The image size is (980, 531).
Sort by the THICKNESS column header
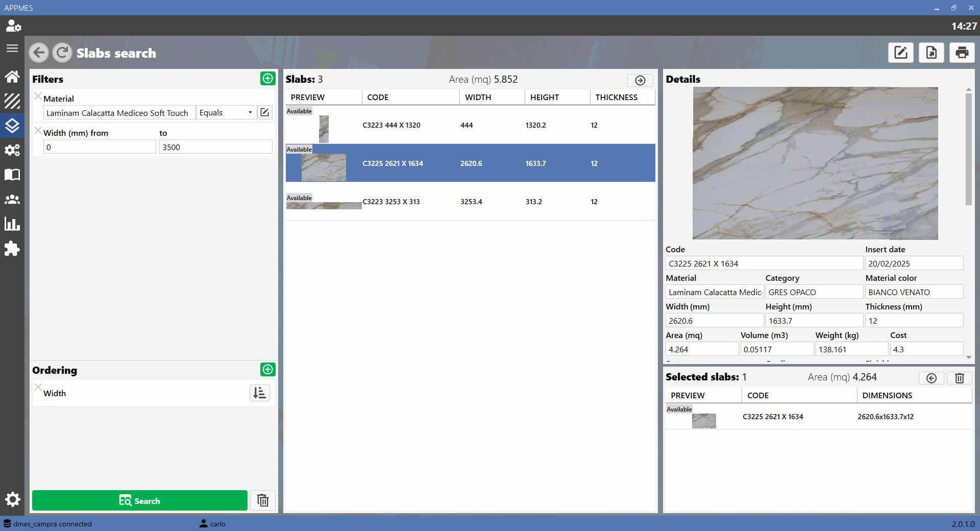pos(623,97)
